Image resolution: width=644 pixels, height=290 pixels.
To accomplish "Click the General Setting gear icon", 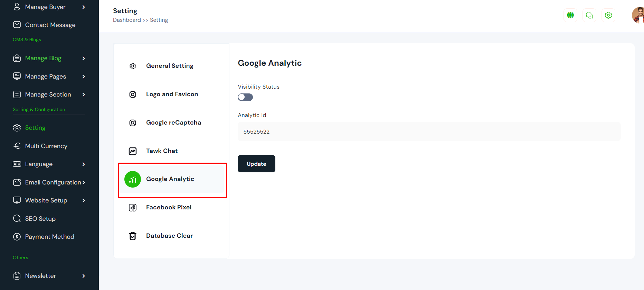I will click(133, 66).
